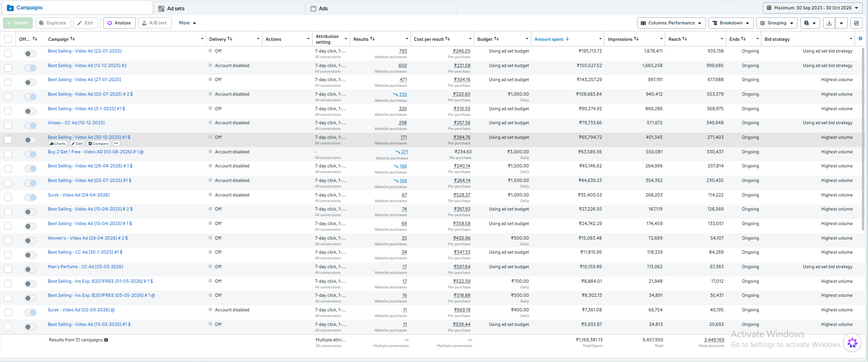Toggle off Buy 2 Get 1 Free campaign
The height and width of the screenshot is (362, 868).
click(31, 154)
